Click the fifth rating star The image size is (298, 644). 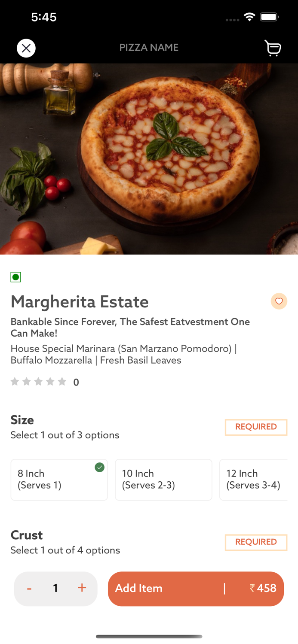click(x=62, y=381)
